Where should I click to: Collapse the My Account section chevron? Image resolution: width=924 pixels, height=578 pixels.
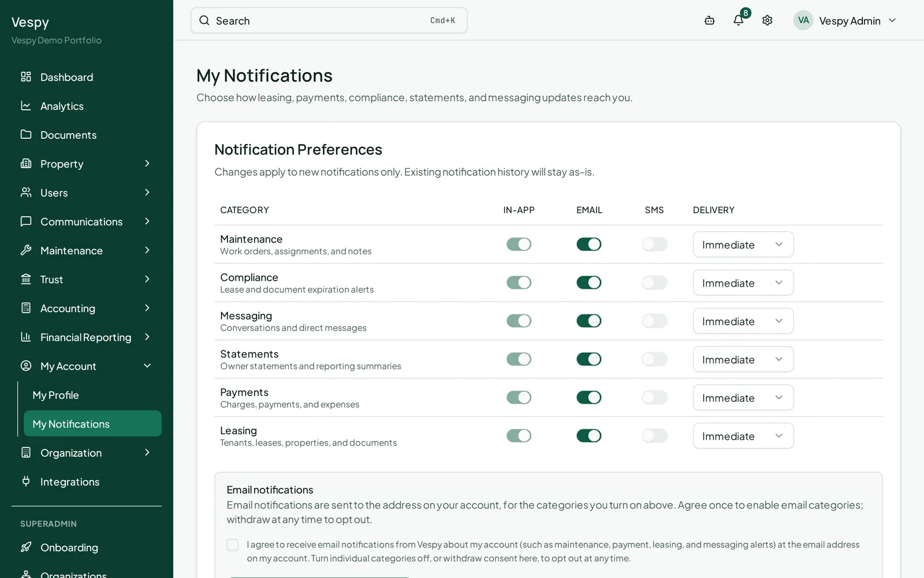tap(147, 366)
